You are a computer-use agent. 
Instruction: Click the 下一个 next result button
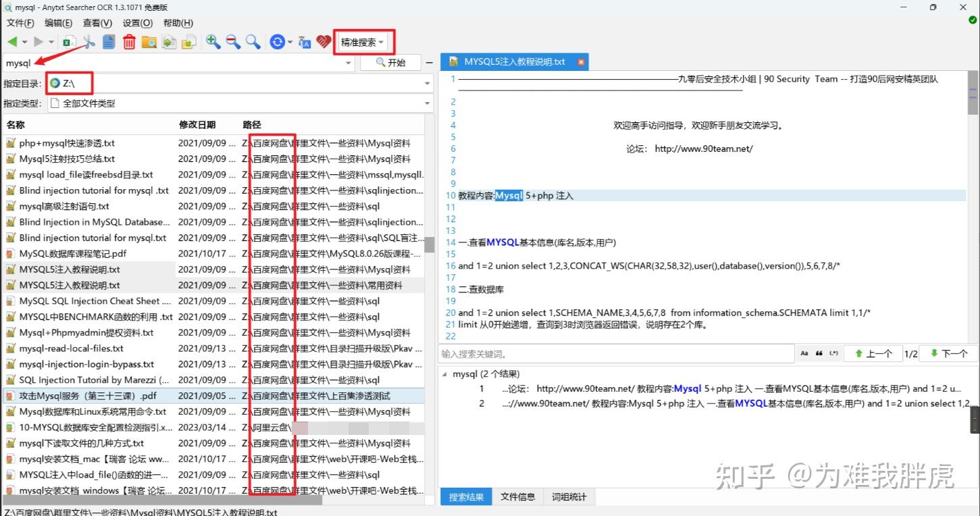tap(948, 353)
